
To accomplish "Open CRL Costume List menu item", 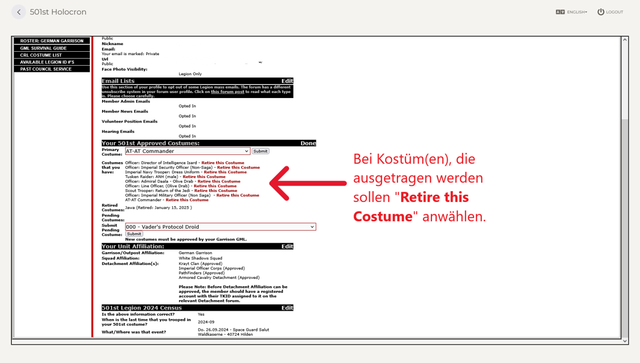I will [52, 55].
